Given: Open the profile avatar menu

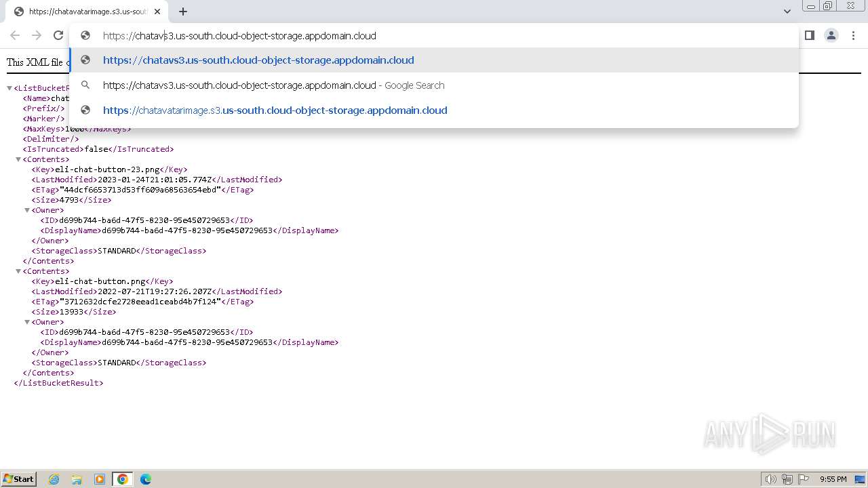Looking at the screenshot, I should 831,35.
